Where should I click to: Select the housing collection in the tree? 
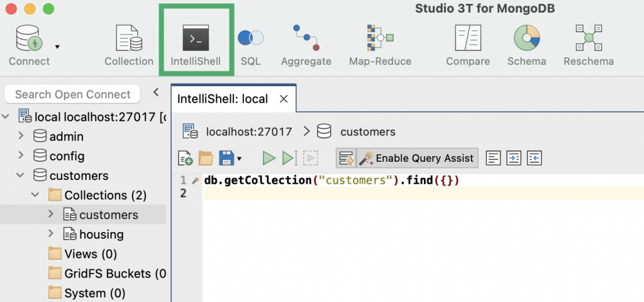pos(101,234)
